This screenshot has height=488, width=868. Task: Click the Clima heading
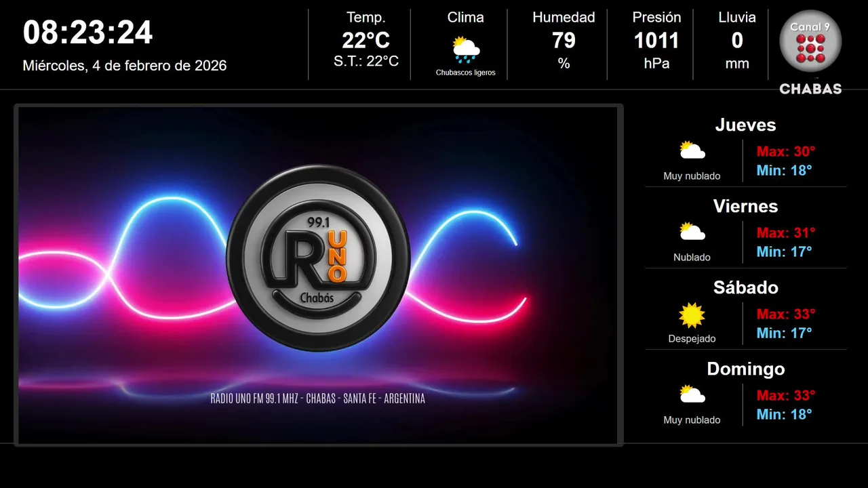click(466, 18)
